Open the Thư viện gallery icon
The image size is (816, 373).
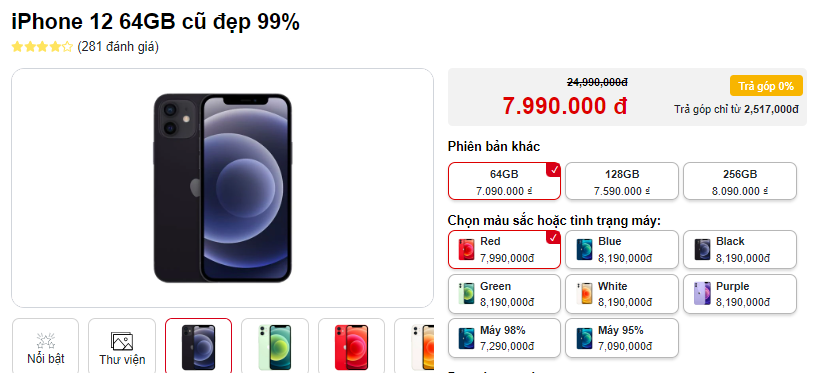pyautogui.click(x=122, y=345)
